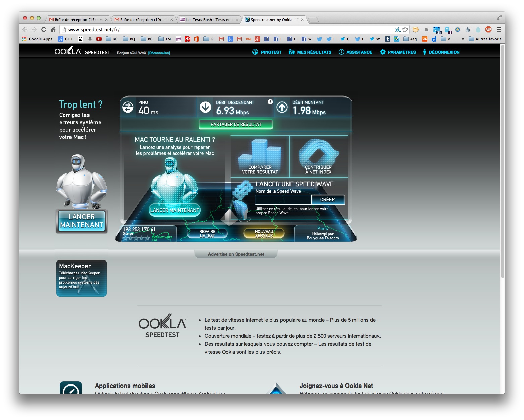Click the ping arrows icon

[x=128, y=107]
